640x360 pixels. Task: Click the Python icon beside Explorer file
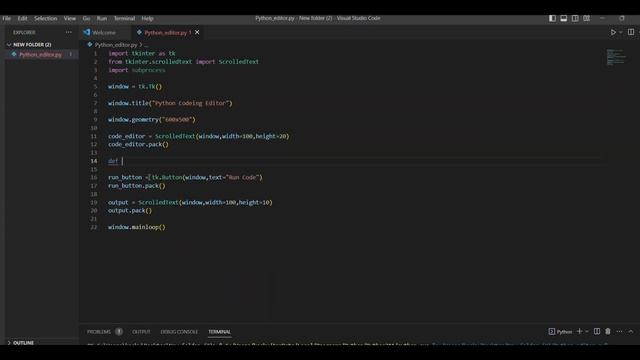pyautogui.click(x=14, y=54)
